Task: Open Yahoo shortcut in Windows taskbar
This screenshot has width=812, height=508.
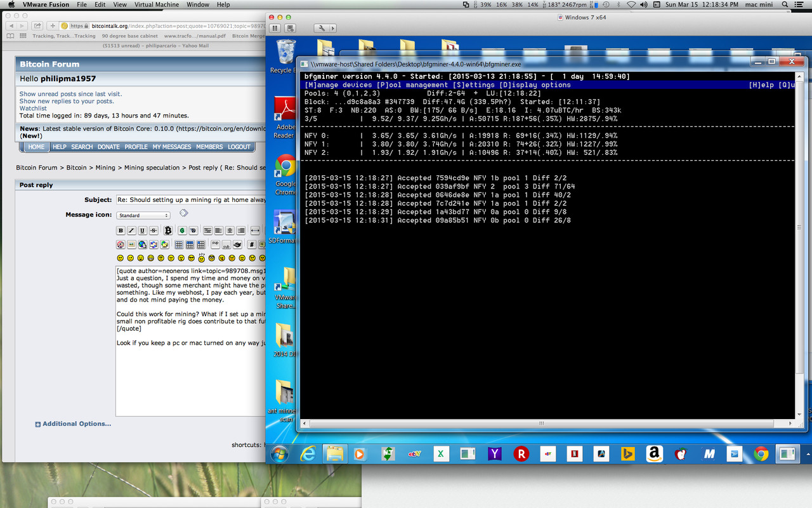Action: click(x=494, y=453)
